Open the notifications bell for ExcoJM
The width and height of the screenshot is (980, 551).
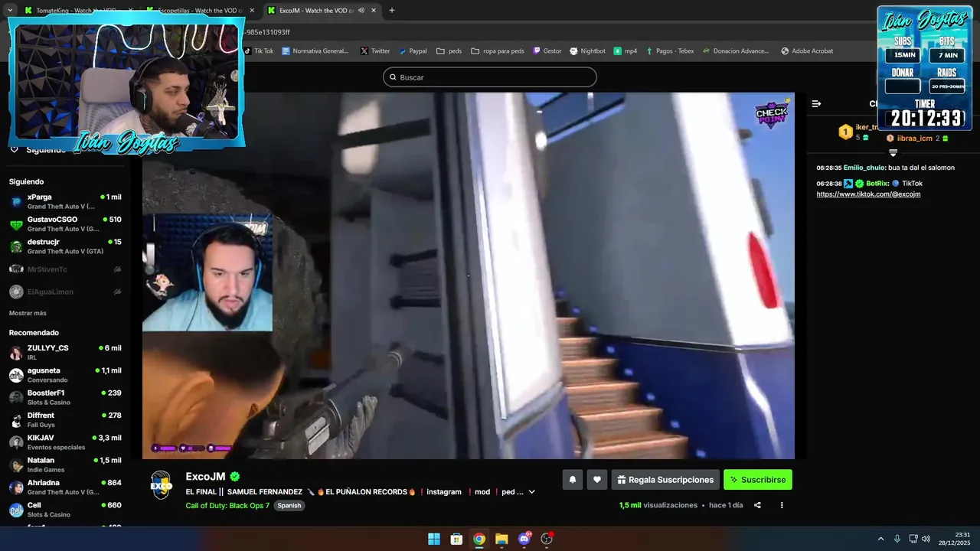pyautogui.click(x=572, y=480)
